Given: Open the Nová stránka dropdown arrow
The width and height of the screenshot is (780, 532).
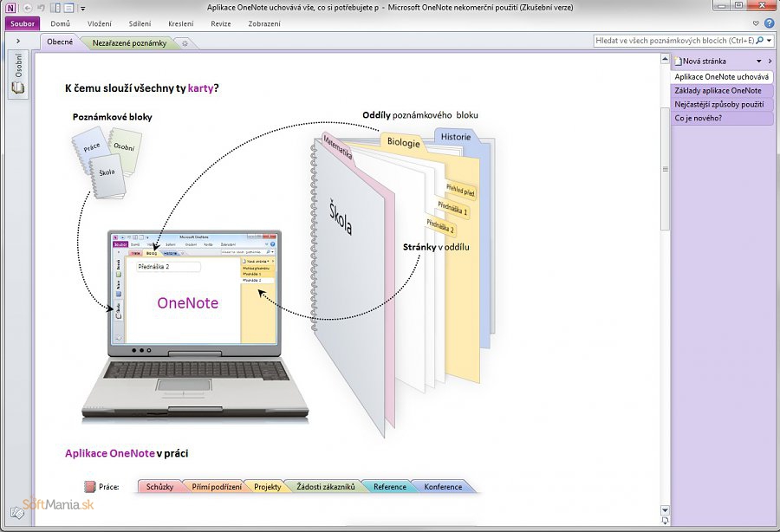Looking at the screenshot, I should [x=759, y=62].
